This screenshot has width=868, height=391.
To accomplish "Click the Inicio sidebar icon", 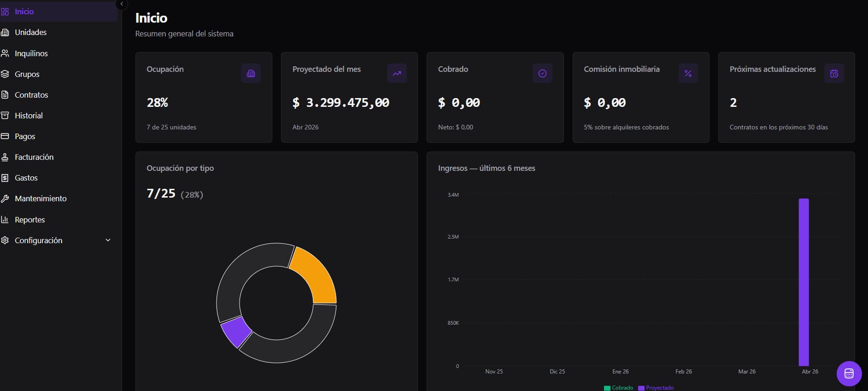I will [5, 12].
